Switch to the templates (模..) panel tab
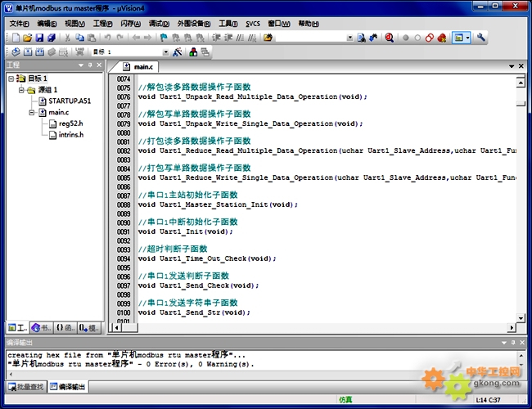 coord(89,327)
